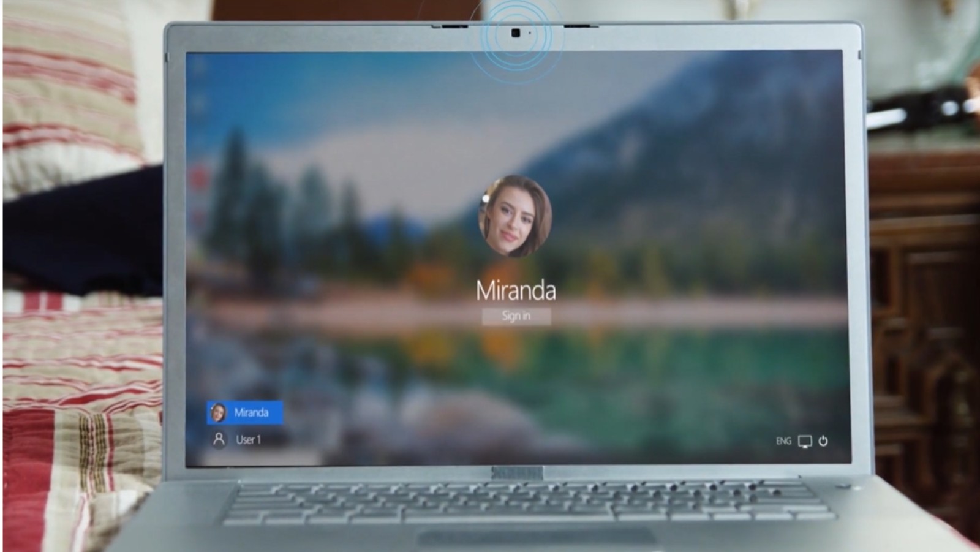Open the network connection icon
This screenshot has height=552, width=980.
(x=805, y=442)
